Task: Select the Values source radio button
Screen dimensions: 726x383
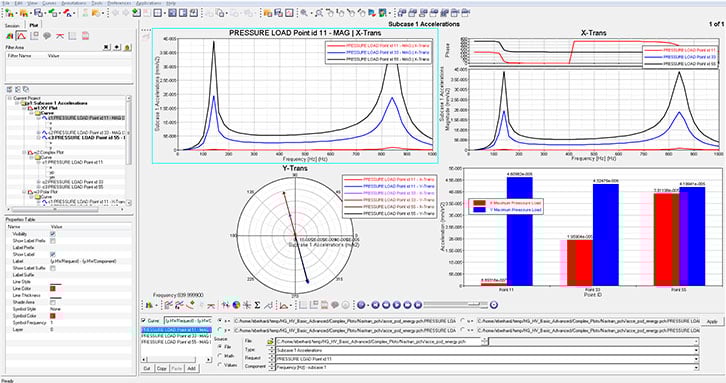Action: [x=220, y=365]
